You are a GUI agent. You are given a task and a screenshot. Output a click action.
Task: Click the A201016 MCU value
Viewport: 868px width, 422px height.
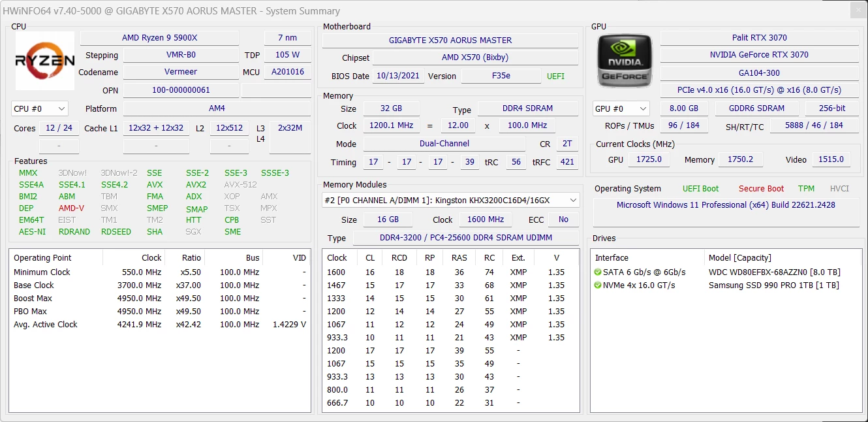287,72
